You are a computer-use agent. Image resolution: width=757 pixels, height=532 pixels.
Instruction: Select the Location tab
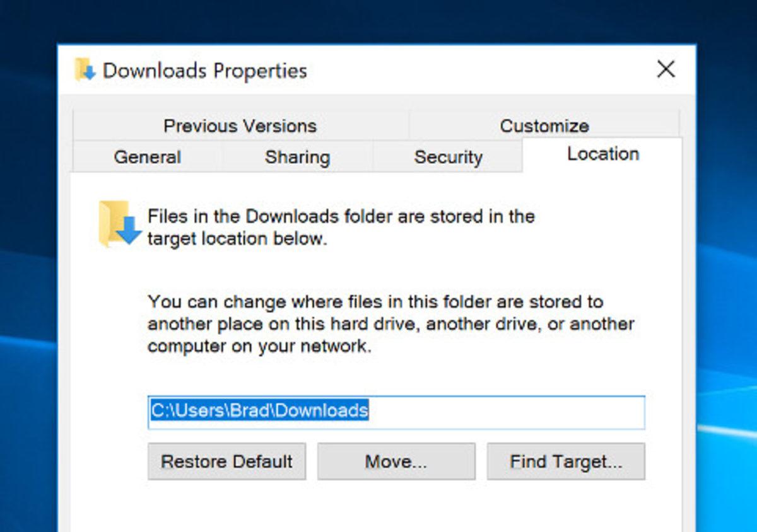point(602,154)
